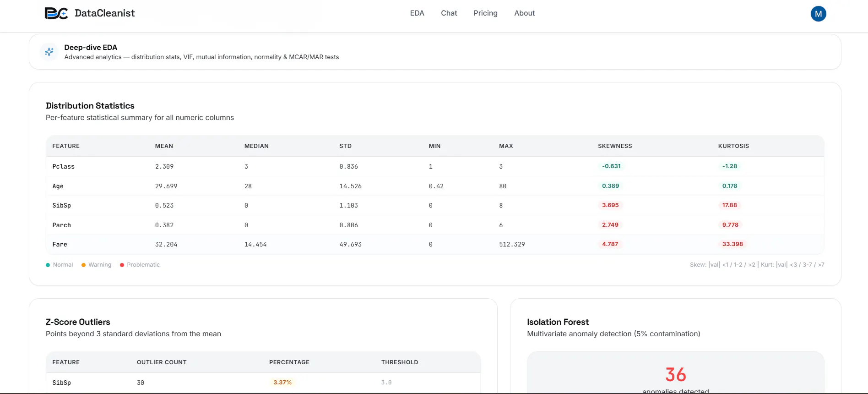The image size is (868, 394).
Task: Click Parch std value 0.806
Action: pos(348,225)
